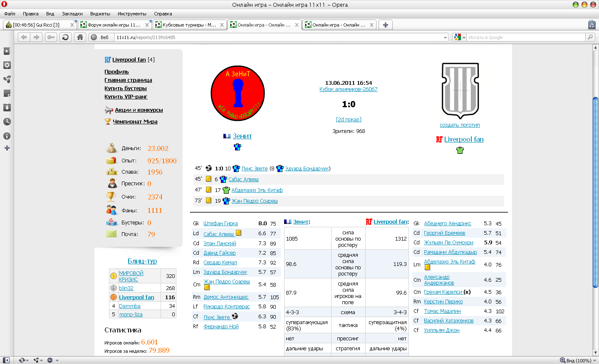
Task: Open the Google search engine dropdown
Action: pyautogui.click(x=459, y=37)
